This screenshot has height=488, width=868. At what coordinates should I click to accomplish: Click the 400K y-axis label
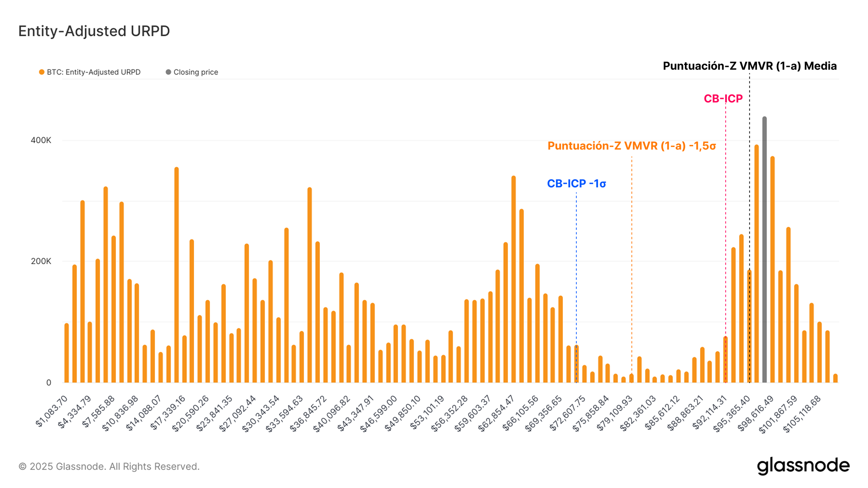tap(41, 141)
